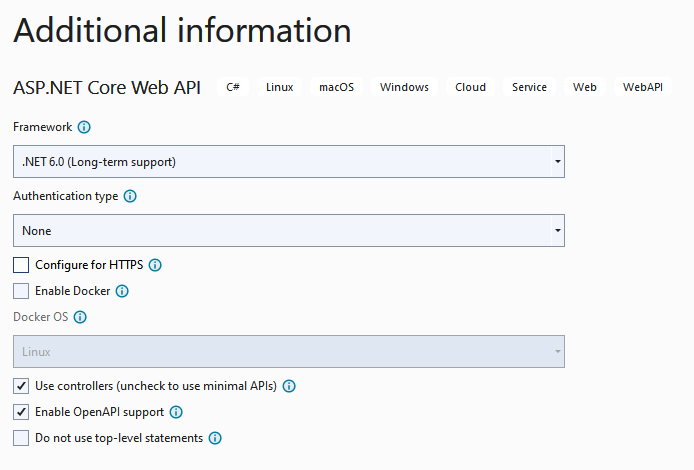
Task: Click the info icon beside Enable Docker
Action: 122,291
